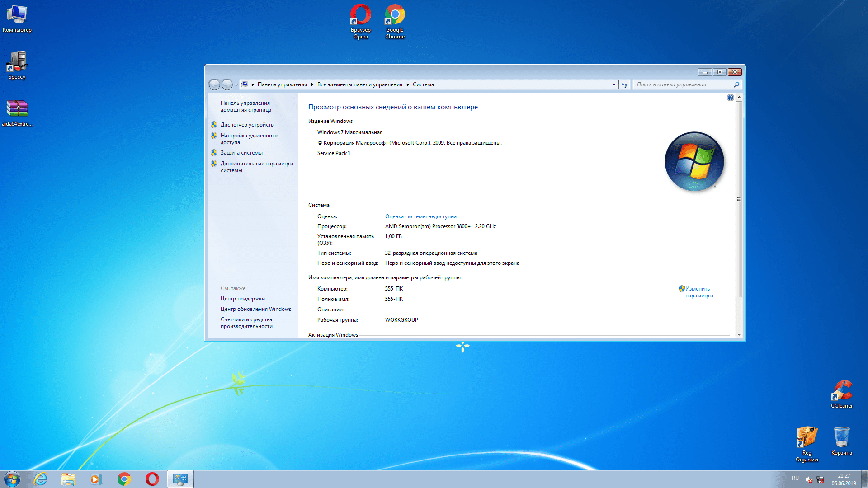The height and width of the screenshot is (488, 868).
Task: Open Центр обновления Windows
Action: (255, 309)
